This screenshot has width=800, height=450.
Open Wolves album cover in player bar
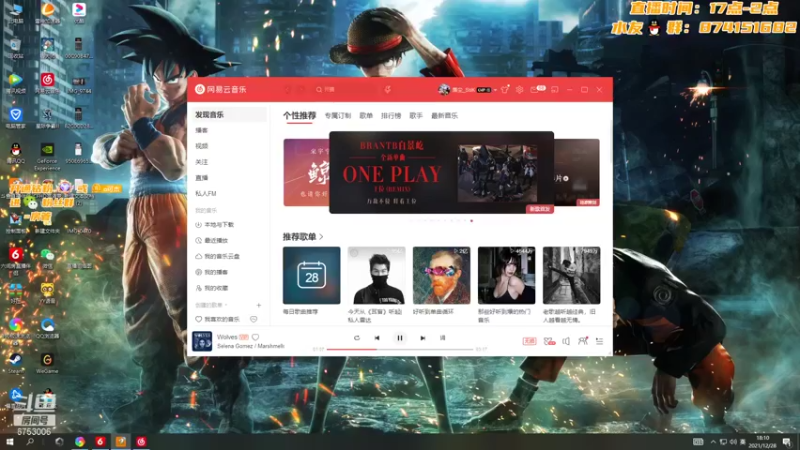click(x=202, y=341)
